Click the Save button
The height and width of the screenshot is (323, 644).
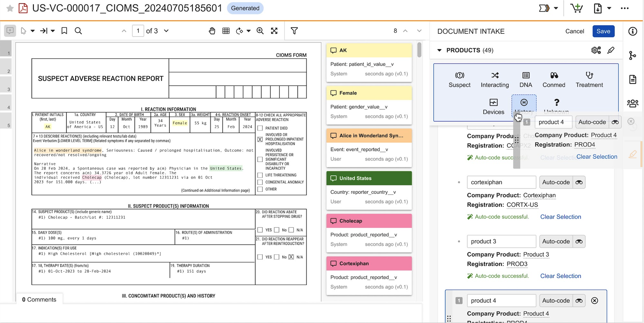pos(603,31)
